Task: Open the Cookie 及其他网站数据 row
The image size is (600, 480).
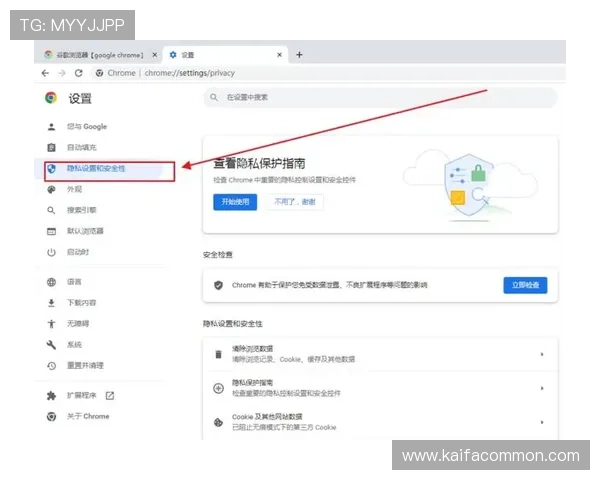Action: pos(380,422)
